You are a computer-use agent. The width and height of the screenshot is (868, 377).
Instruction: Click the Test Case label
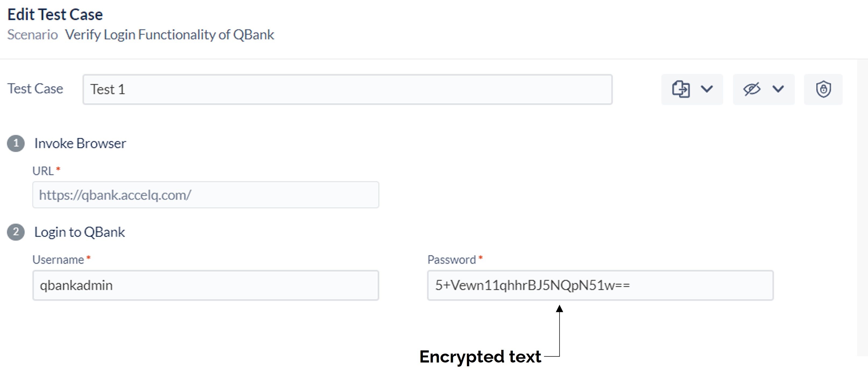(35, 89)
